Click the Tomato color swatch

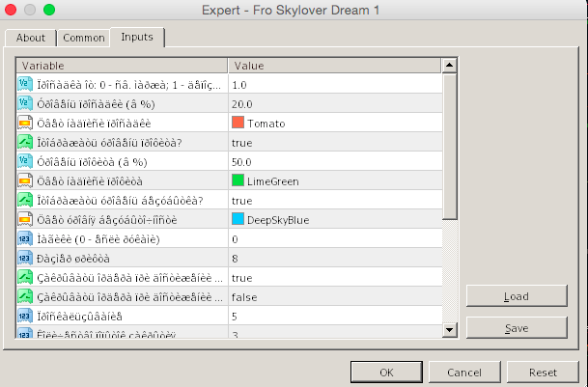pos(238,123)
